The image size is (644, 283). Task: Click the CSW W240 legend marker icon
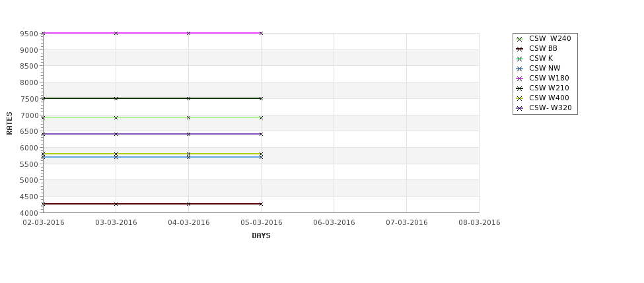[520, 40]
